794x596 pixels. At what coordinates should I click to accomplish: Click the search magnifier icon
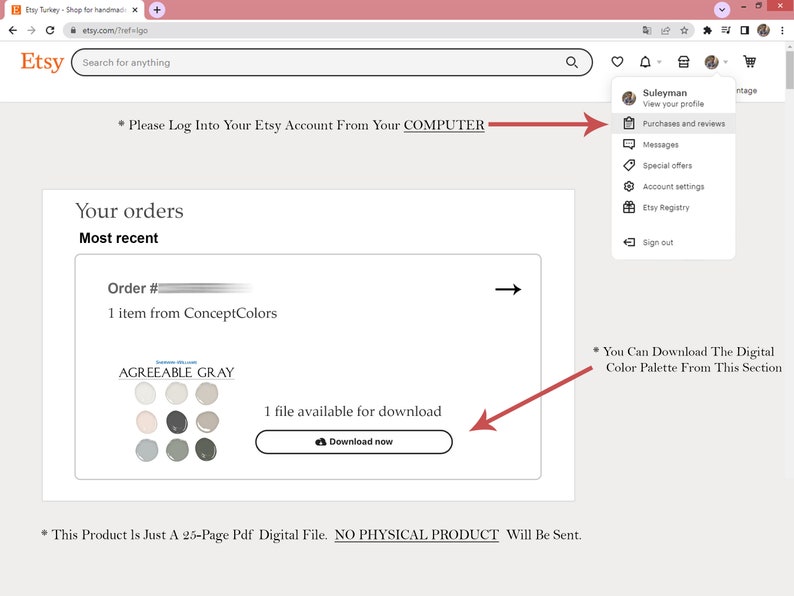tap(572, 62)
